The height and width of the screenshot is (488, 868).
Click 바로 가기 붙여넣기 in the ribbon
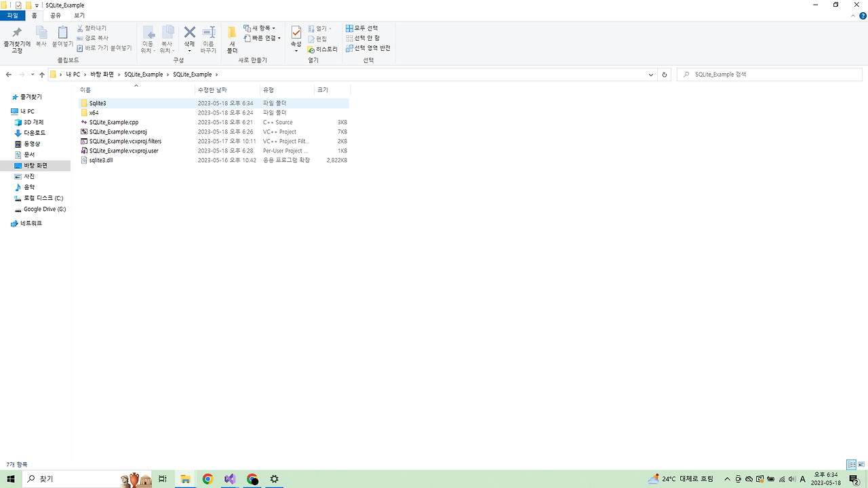(104, 48)
